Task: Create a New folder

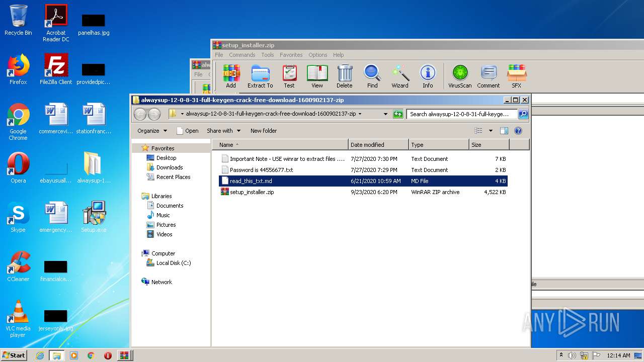Action: (264, 131)
